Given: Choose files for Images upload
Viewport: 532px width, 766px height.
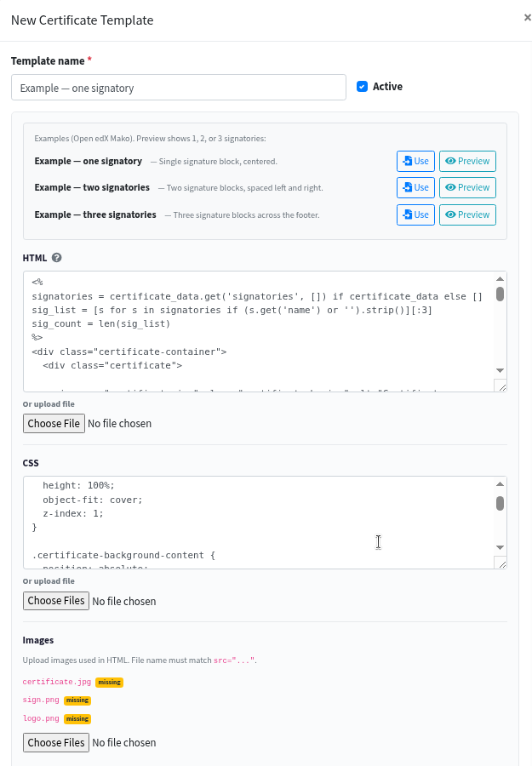Looking at the screenshot, I should coord(56,742).
